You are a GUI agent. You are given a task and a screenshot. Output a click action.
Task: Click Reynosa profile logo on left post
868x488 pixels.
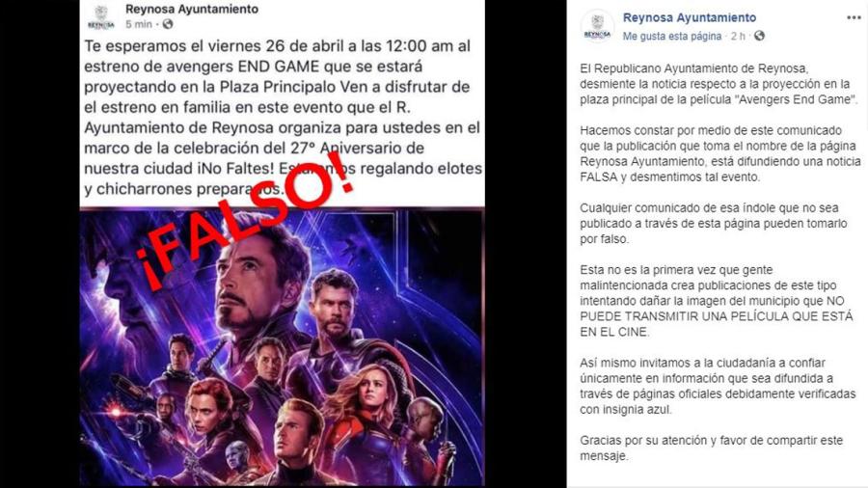[100, 17]
